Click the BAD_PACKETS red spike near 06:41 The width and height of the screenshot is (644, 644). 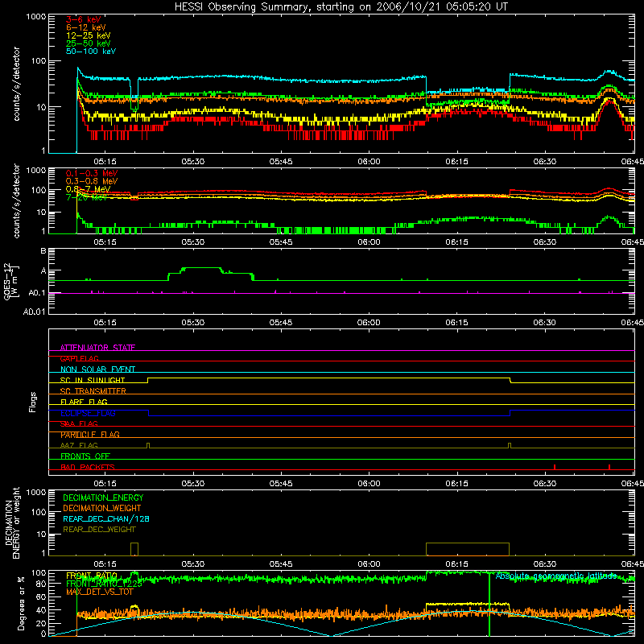pos(609,467)
